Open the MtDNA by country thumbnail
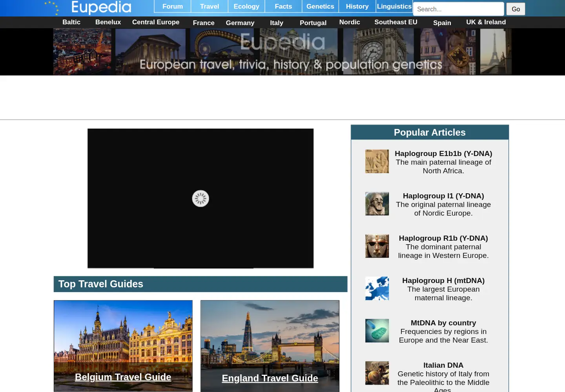The image size is (565, 392). point(377,330)
